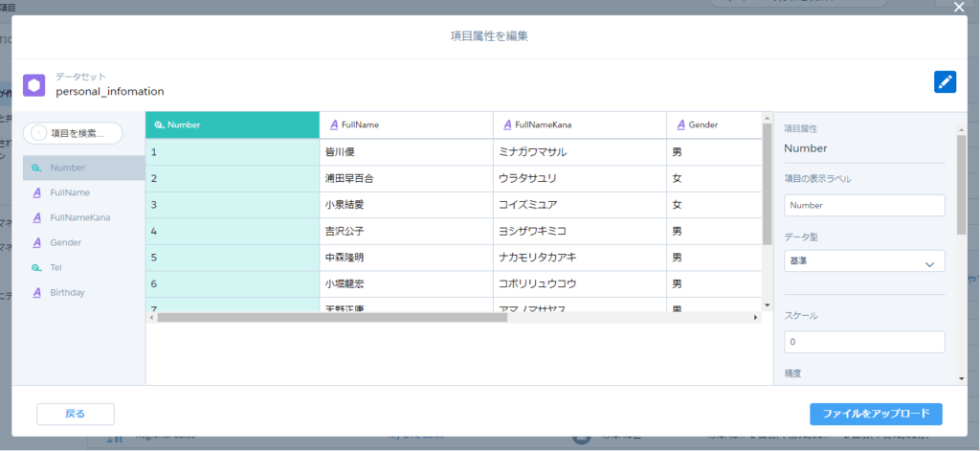Image resolution: width=980 pixels, height=451 pixels.
Task: Close the edit field attributes dialog
Action: pos(960,8)
